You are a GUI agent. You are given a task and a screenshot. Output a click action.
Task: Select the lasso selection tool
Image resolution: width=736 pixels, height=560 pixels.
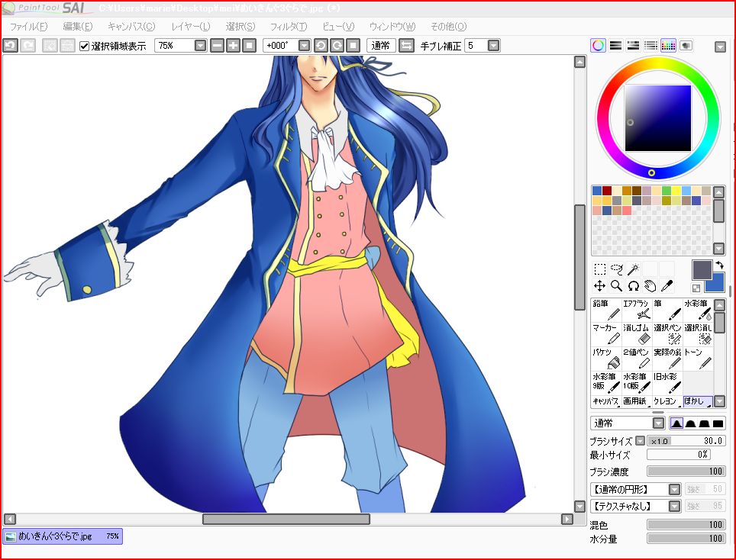(617, 269)
